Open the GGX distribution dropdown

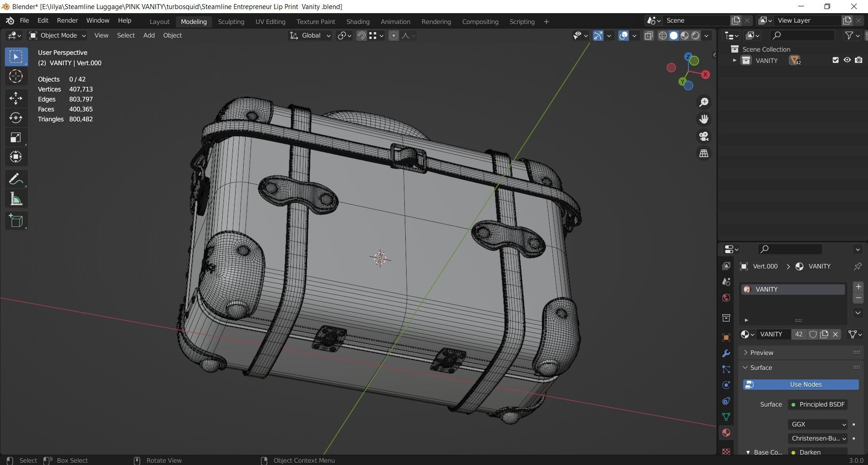(x=818, y=424)
